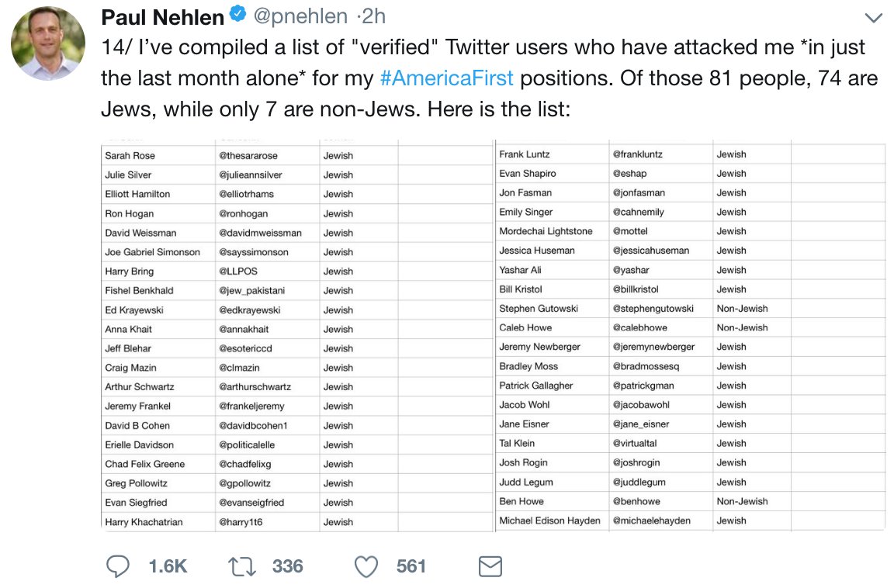Follow the #AmericaFirst hashtag link
The width and height of the screenshot is (894, 588).
coord(446,78)
